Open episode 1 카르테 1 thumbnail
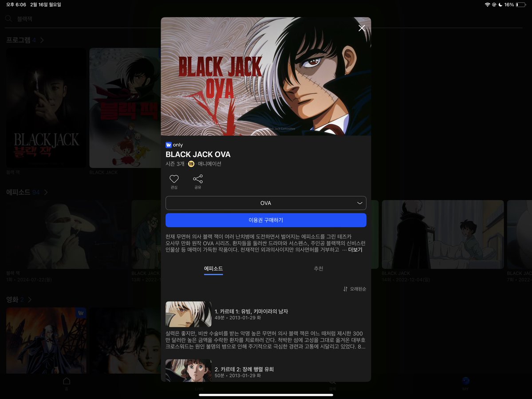532x399 pixels. pyautogui.click(x=188, y=314)
